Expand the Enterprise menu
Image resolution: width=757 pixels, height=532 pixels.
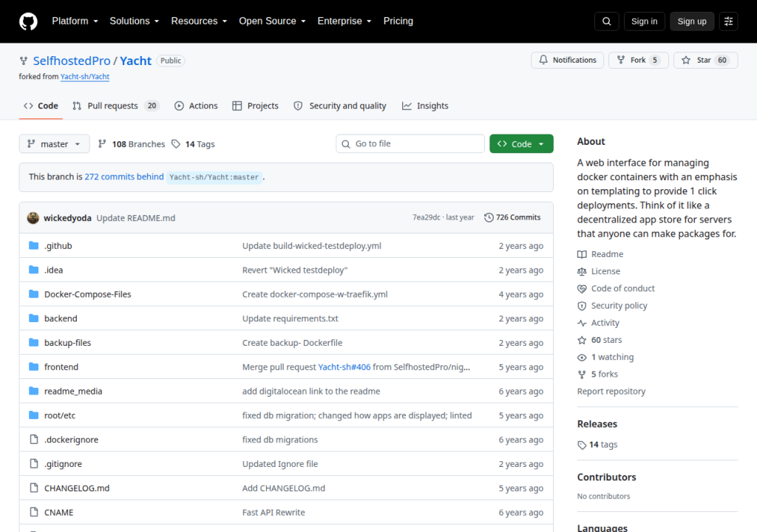344,21
